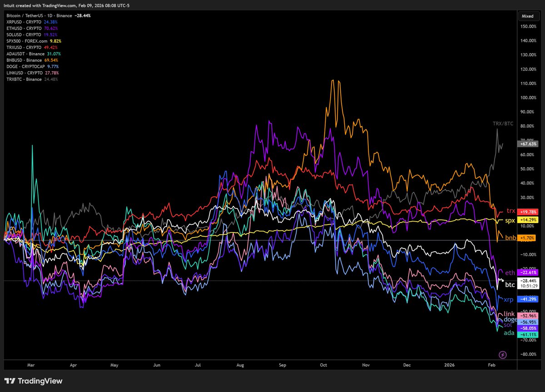Click the 'bnb' series label
This screenshot has height=392, width=545.
pos(510,238)
